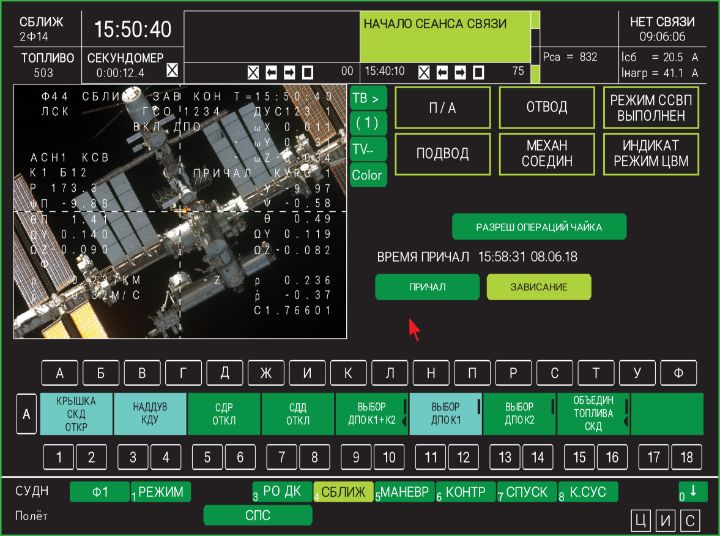Toggle the stopwatch X checkbox under СЕКУНДОМЕР
The image size is (720, 536).
tap(171, 70)
